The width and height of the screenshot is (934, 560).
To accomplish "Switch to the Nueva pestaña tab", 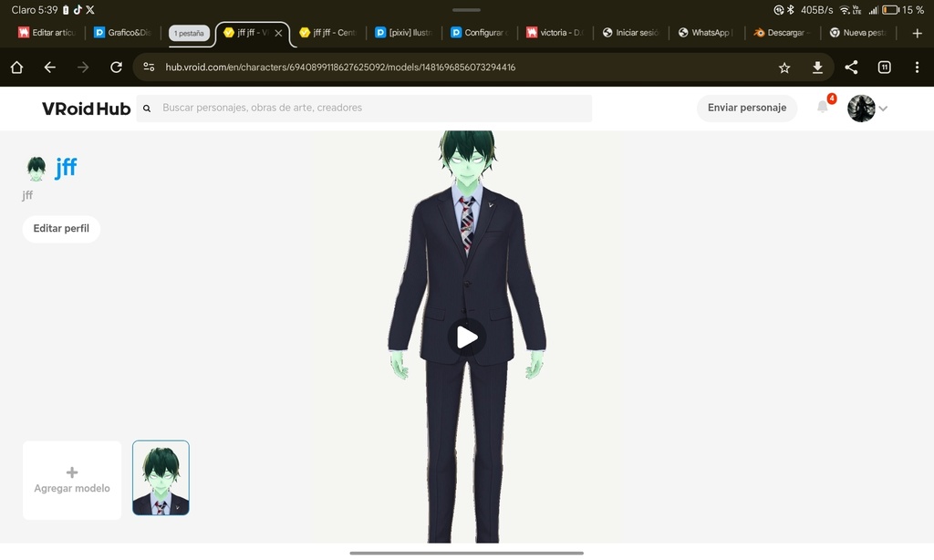I will [x=858, y=33].
